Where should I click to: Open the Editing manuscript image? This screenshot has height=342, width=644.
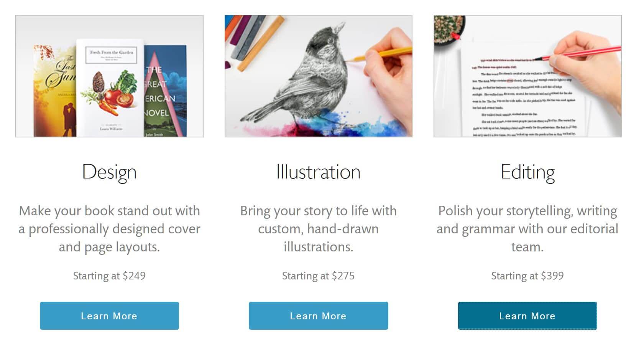click(x=527, y=76)
